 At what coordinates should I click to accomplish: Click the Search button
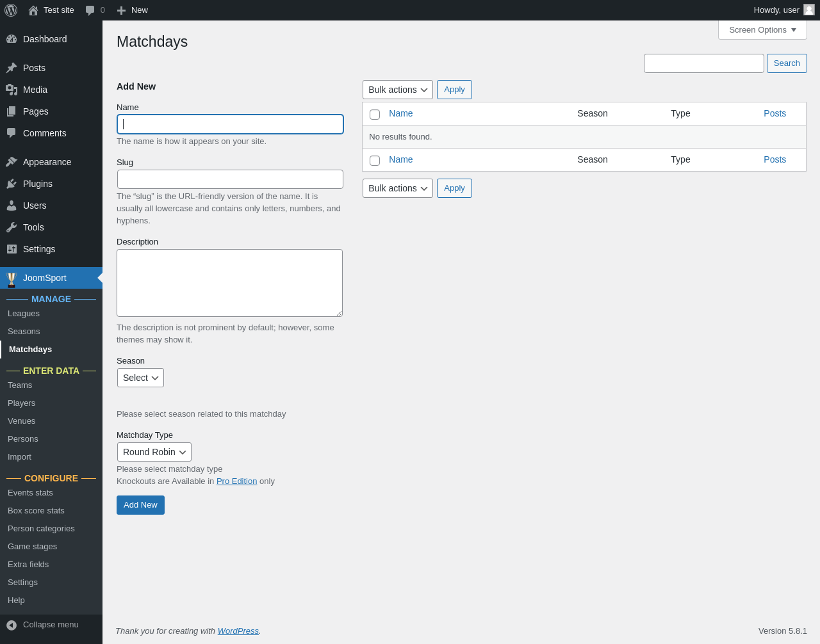(787, 63)
